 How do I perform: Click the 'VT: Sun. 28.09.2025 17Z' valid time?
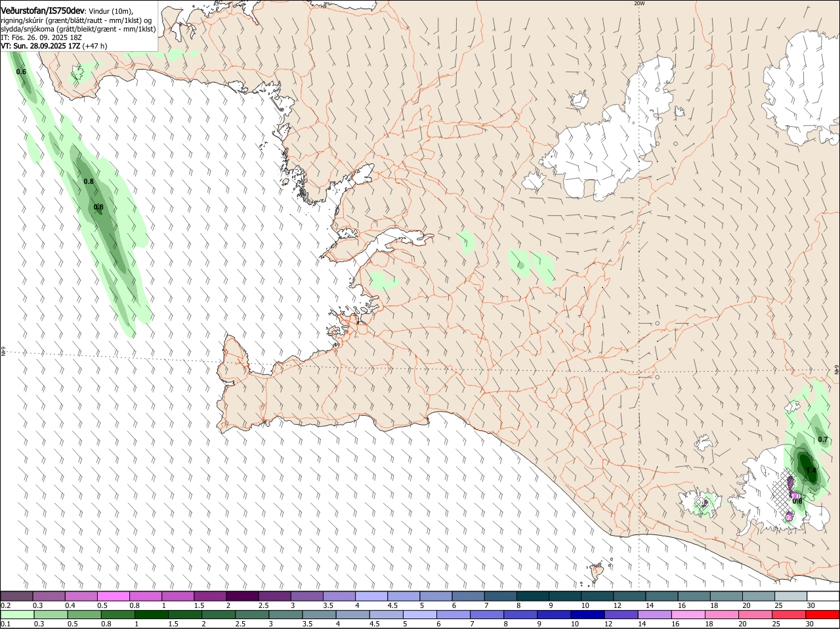click(x=41, y=46)
